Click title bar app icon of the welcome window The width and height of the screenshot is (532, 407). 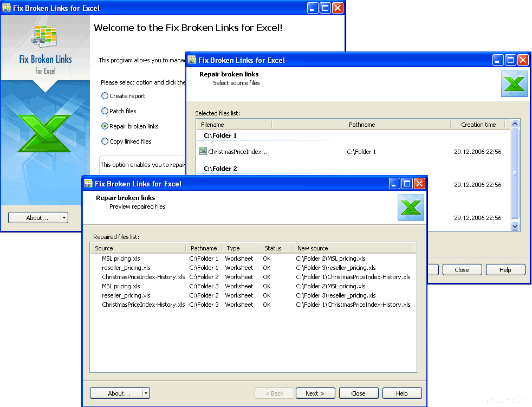coord(7,8)
